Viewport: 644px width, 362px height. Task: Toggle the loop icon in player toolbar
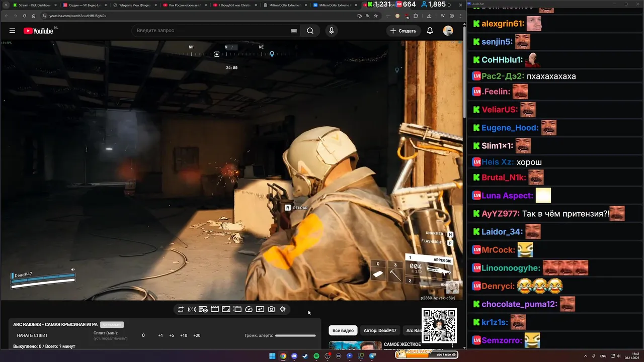point(181,309)
